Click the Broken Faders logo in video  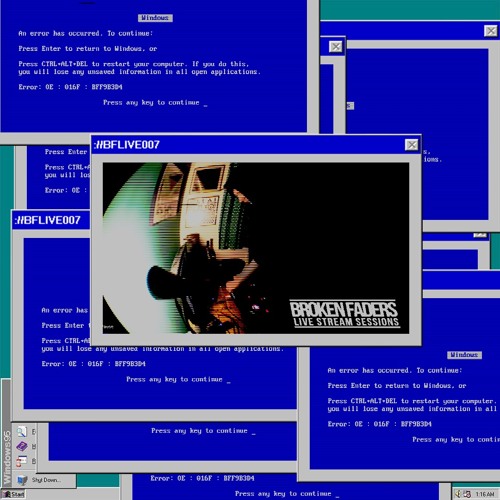pos(345,313)
